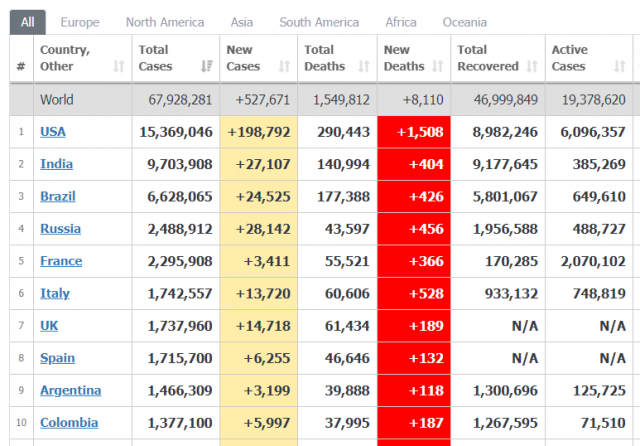Follow the Argentina link
Image resolution: width=640 pixels, height=446 pixels.
click(71, 391)
